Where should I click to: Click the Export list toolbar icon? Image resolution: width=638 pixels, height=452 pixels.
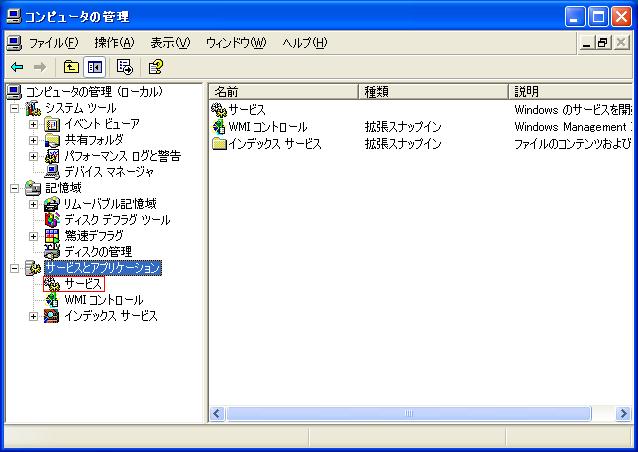click(125, 67)
